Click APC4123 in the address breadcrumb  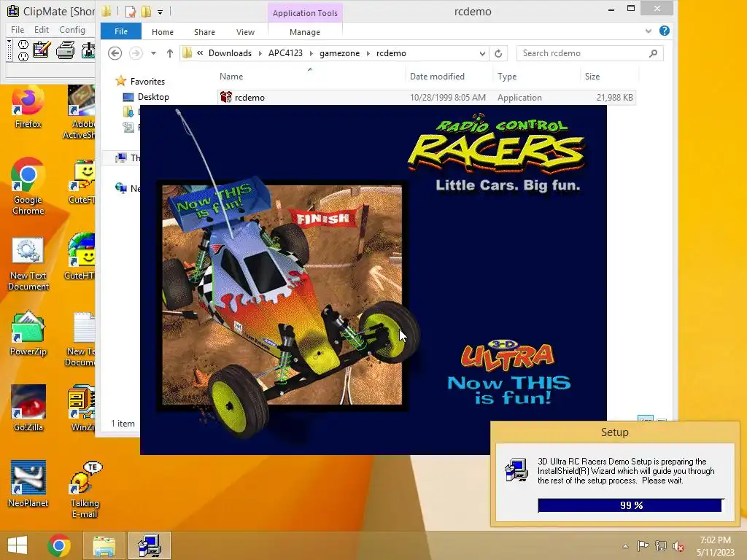click(285, 53)
